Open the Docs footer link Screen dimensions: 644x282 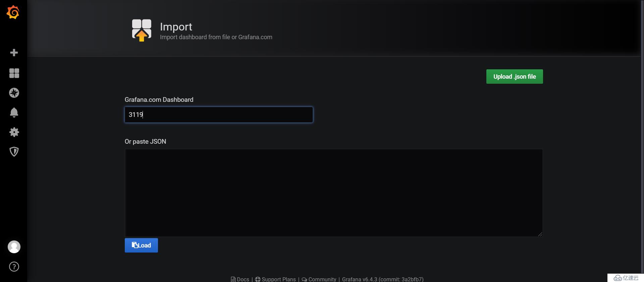coord(240,279)
